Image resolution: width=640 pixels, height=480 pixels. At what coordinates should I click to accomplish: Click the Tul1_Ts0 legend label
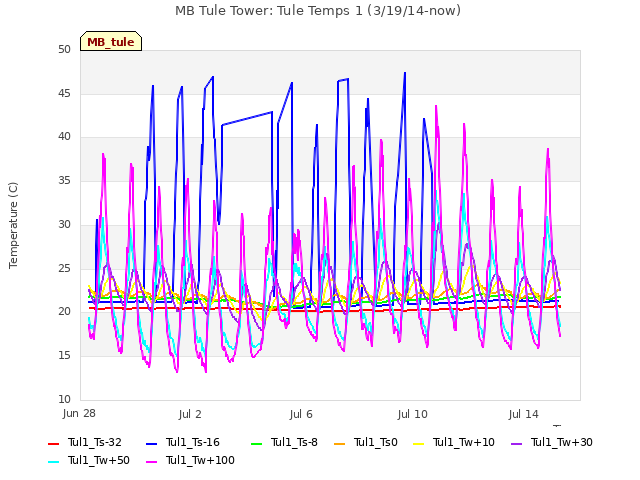click(x=376, y=442)
